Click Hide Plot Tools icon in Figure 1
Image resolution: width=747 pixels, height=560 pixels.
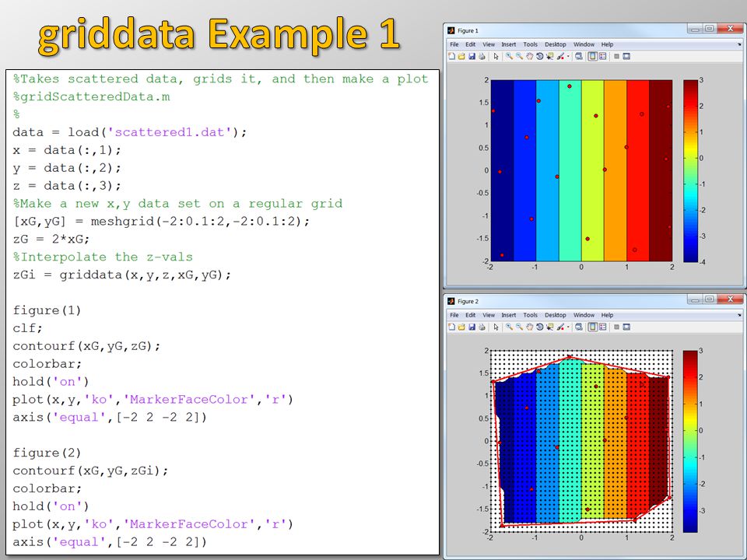(616, 56)
